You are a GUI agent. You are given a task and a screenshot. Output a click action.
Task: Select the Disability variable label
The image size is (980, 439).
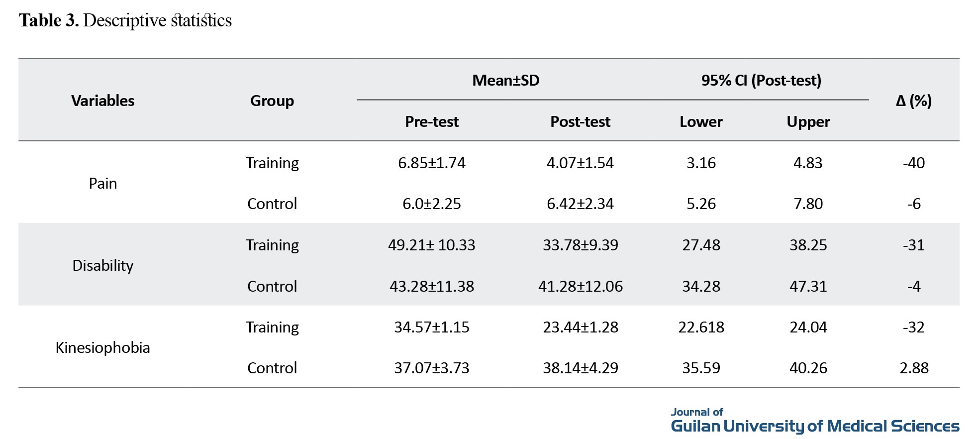click(x=103, y=265)
